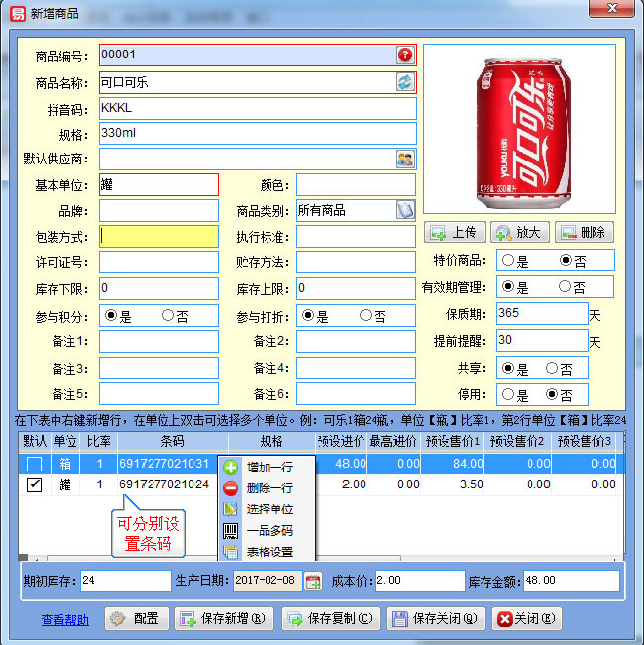The width and height of the screenshot is (644, 645).
Task: Select 否 for 参与积分
Action: point(169,316)
